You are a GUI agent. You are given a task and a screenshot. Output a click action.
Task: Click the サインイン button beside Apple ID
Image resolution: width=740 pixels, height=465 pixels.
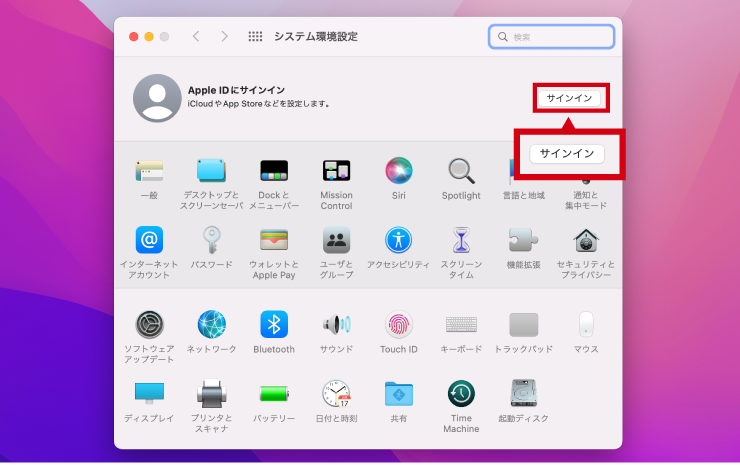(569, 98)
